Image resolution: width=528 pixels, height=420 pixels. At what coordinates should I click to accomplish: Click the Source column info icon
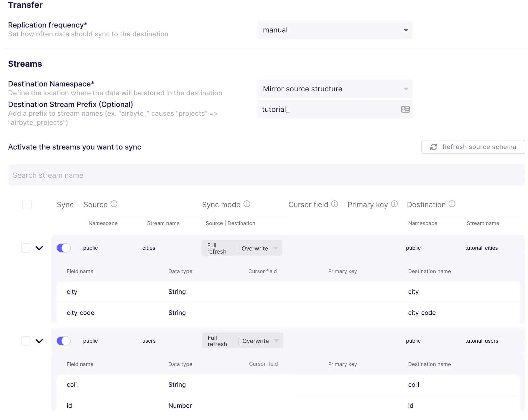point(114,204)
